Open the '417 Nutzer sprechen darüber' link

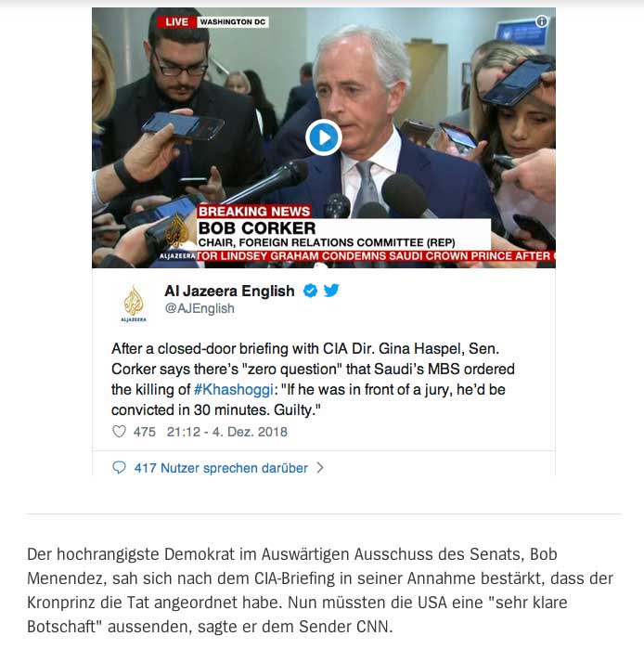221,468
